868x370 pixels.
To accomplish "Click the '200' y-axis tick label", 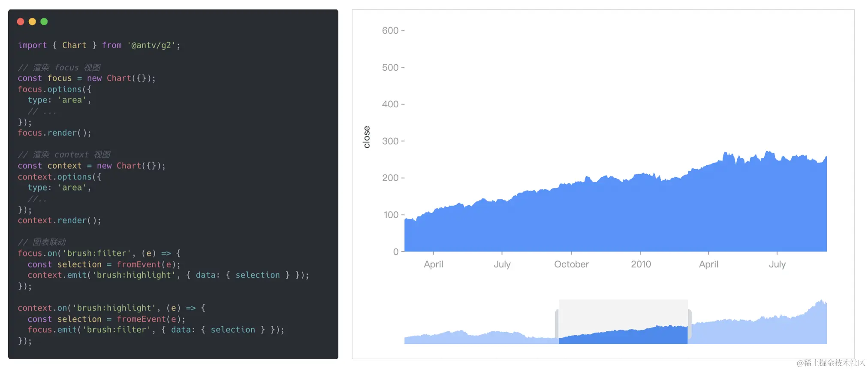I will click(390, 178).
